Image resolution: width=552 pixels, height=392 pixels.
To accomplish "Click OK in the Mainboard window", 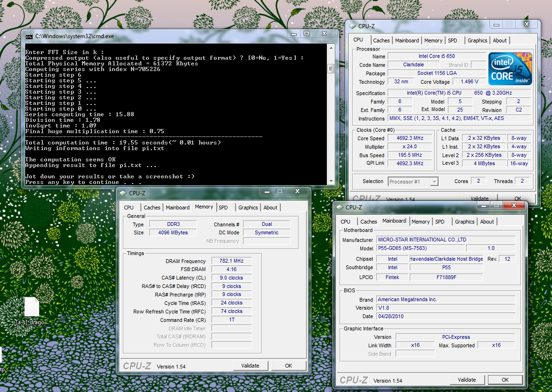I will point(505,380).
